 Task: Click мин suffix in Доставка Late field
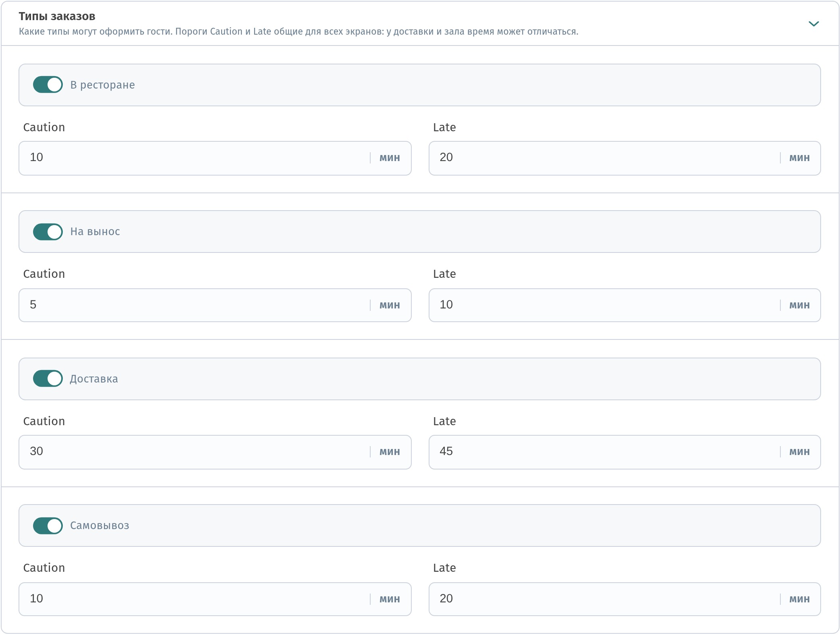click(799, 452)
